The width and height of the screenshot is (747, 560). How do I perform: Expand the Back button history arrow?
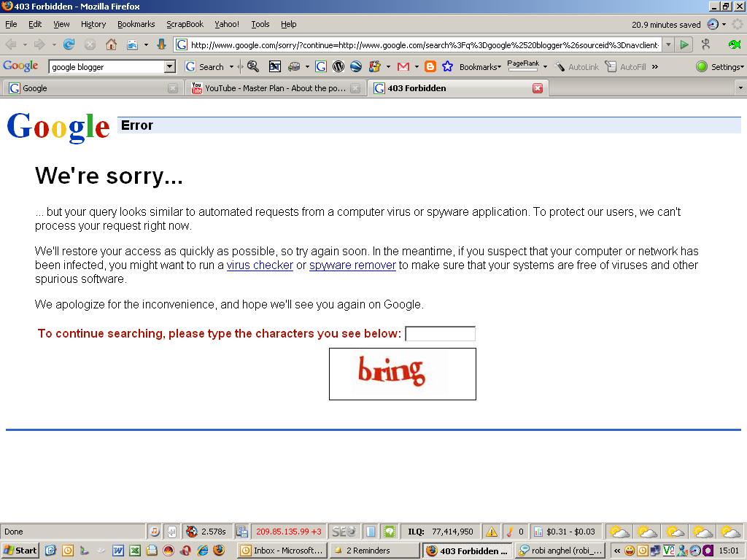click(x=24, y=44)
